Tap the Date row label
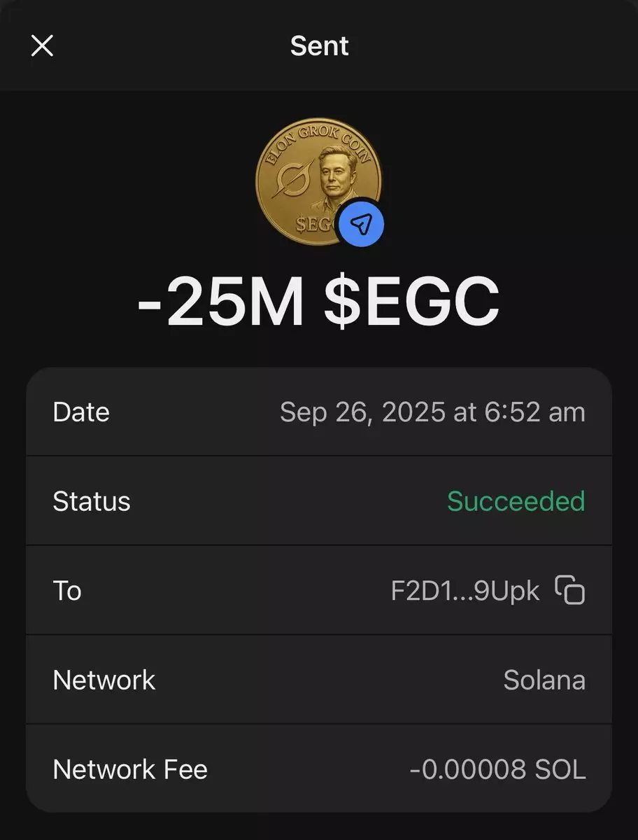 coord(81,412)
